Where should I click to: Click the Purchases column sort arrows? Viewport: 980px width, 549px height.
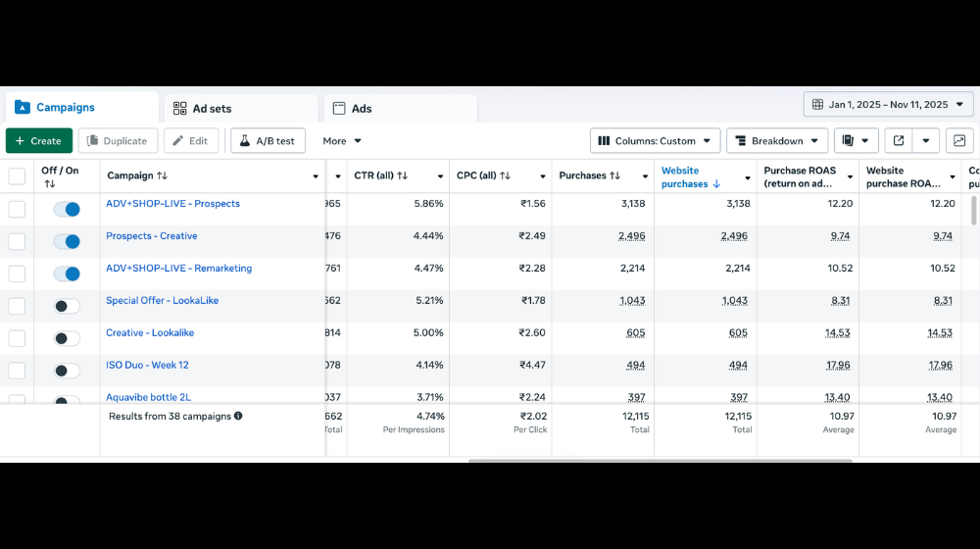click(615, 176)
